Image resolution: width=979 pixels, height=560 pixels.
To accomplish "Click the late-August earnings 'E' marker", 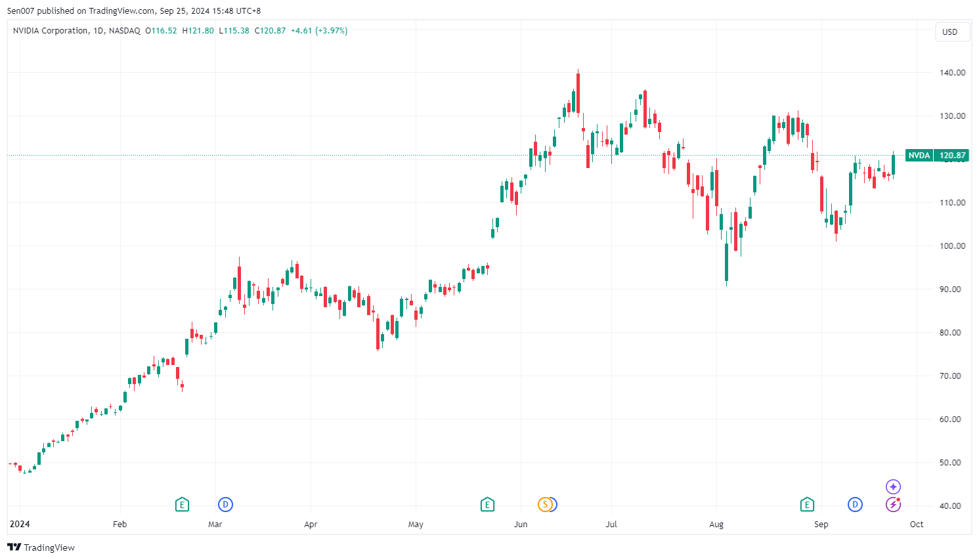I will click(x=807, y=504).
